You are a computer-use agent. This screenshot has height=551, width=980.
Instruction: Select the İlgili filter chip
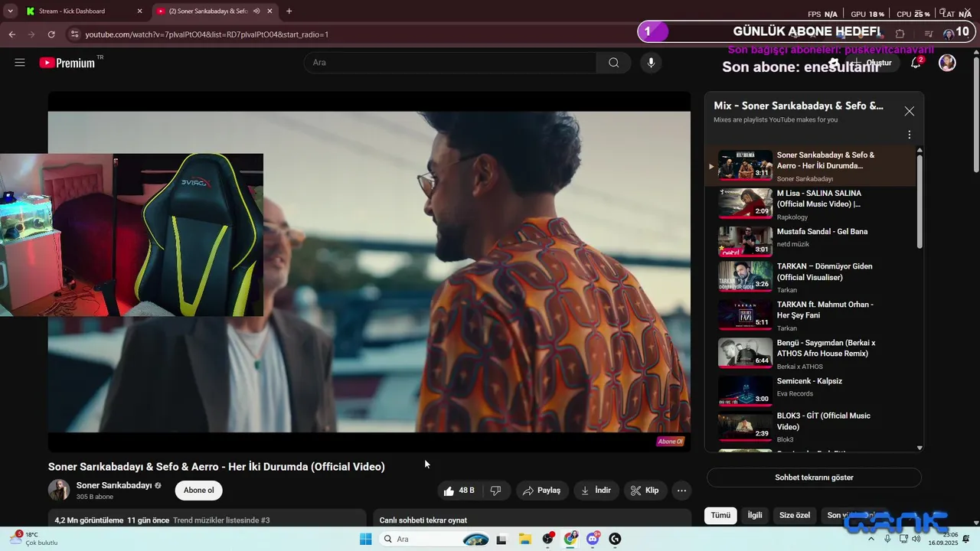pos(755,515)
